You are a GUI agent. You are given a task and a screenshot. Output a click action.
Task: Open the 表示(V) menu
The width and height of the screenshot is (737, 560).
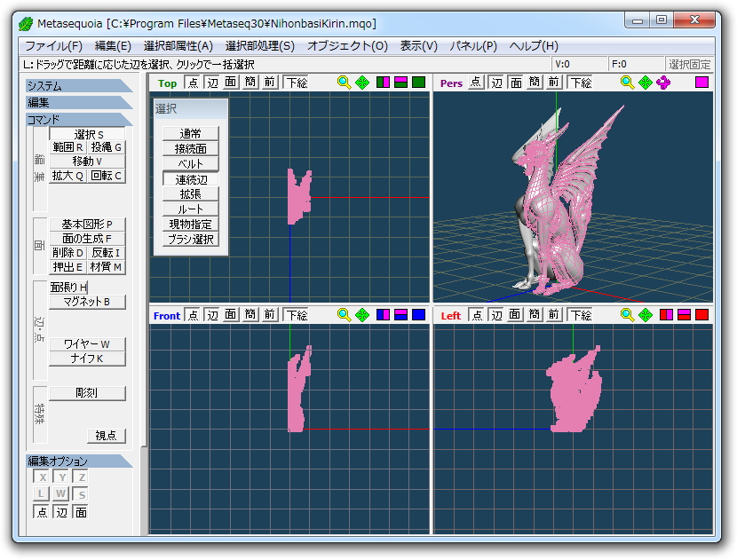[x=418, y=46]
